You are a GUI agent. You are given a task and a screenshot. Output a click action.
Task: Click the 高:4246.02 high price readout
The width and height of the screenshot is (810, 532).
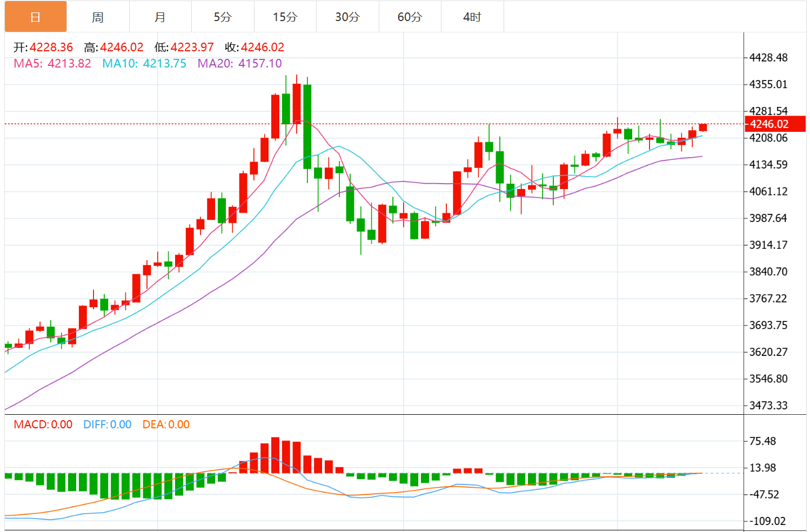[113, 48]
